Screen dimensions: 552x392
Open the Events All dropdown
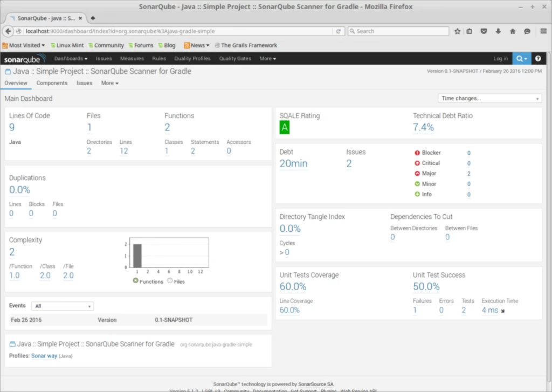tap(63, 306)
